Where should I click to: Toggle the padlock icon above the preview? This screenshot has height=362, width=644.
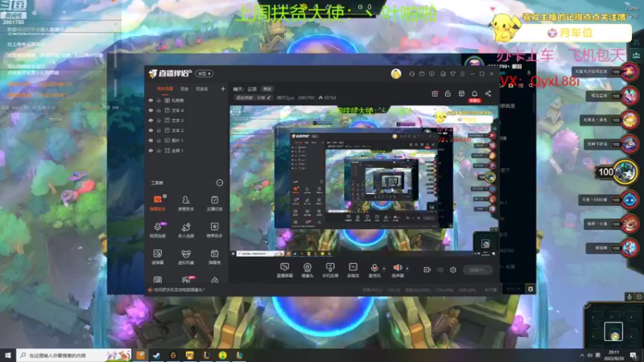tap(448, 93)
